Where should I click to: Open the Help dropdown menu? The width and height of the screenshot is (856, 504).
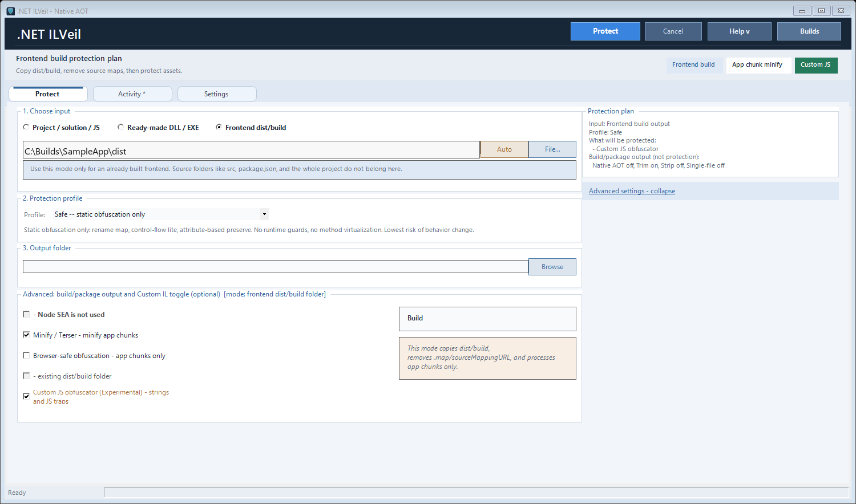click(740, 31)
